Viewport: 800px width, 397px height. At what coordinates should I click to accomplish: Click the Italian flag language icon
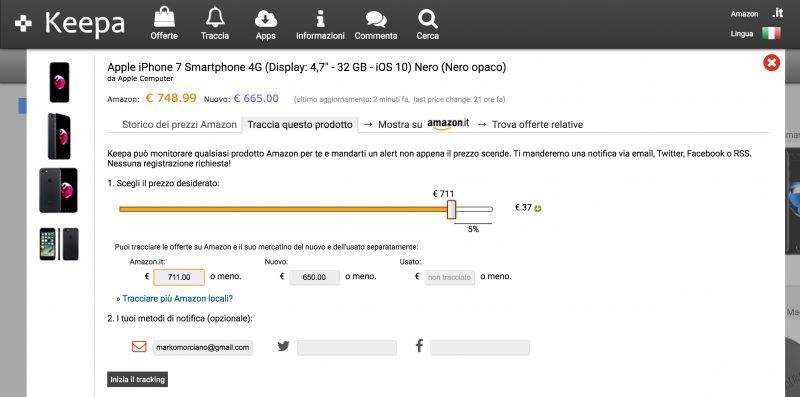tap(771, 34)
